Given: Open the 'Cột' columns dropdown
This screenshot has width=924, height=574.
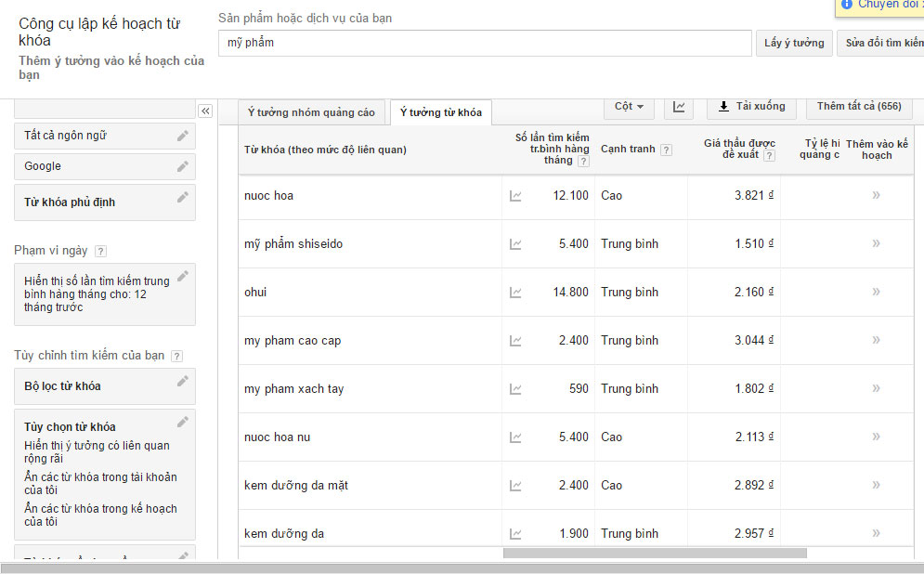Looking at the screenshot, I should pyautogui.click(x=629, y=107).
